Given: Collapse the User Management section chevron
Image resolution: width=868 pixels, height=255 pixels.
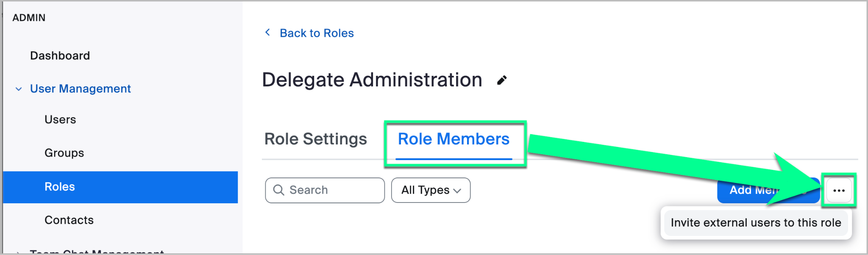Looking at the screenshot, I should tap(19, 89).
